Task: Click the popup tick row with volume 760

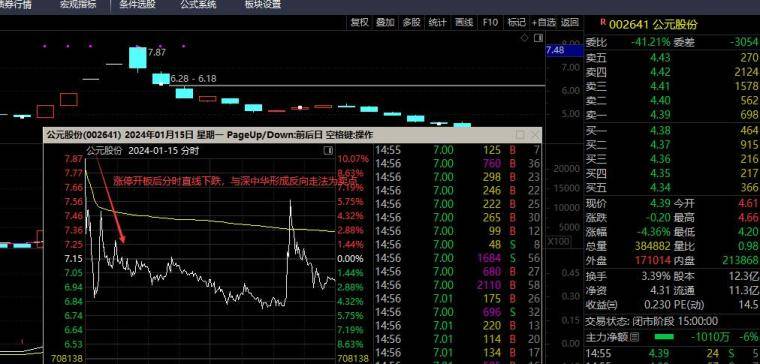Action: pos(458,164)
